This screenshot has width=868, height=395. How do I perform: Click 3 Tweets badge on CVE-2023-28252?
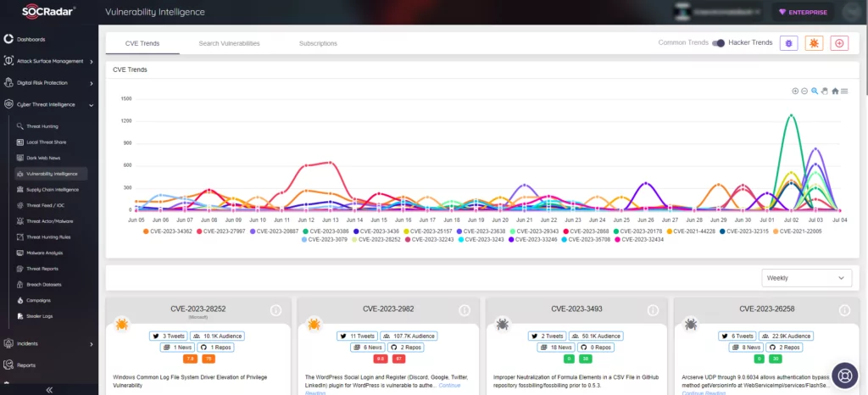(169, 336)
